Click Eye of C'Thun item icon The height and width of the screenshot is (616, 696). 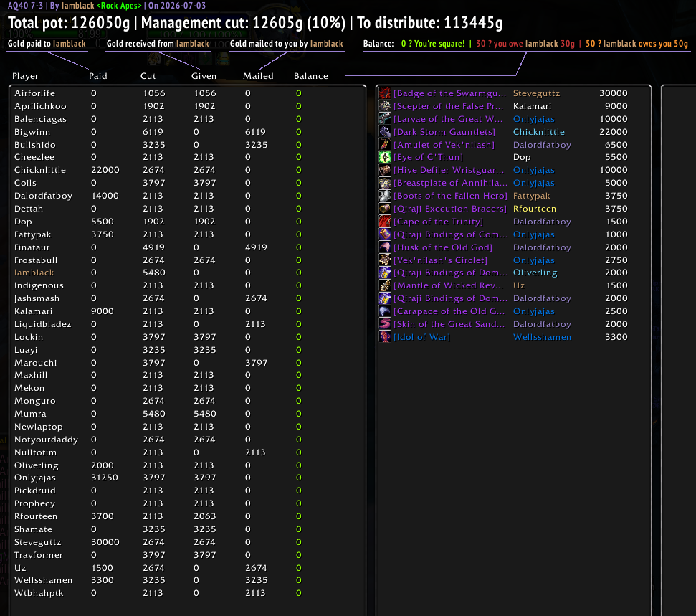(x=385, y=157)
